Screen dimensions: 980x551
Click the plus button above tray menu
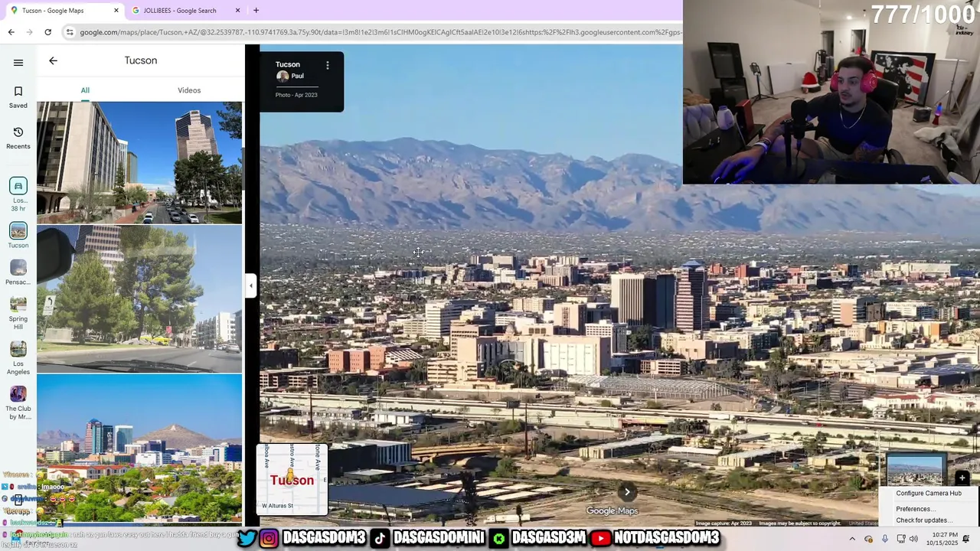[x=962, y=479]
